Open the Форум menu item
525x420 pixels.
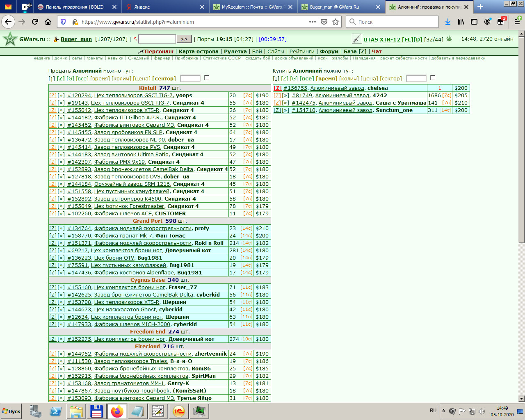[x=329, y=51]
